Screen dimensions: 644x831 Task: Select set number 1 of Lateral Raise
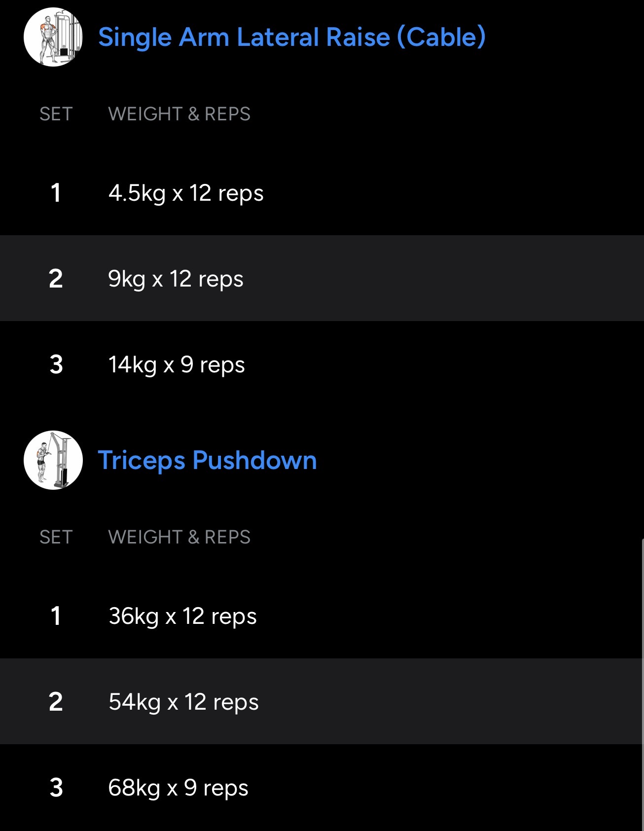point(56,193)
